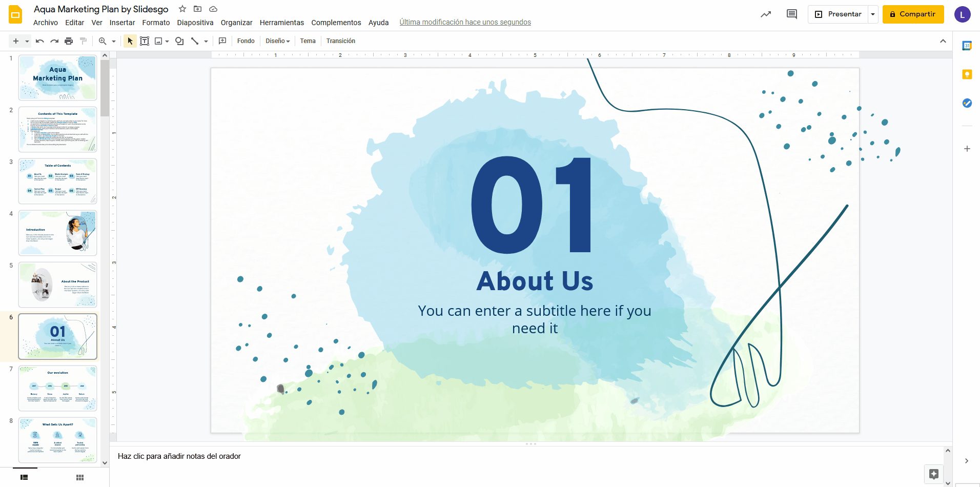Click the Transición button
980x487 pixels.
(341, 41)
